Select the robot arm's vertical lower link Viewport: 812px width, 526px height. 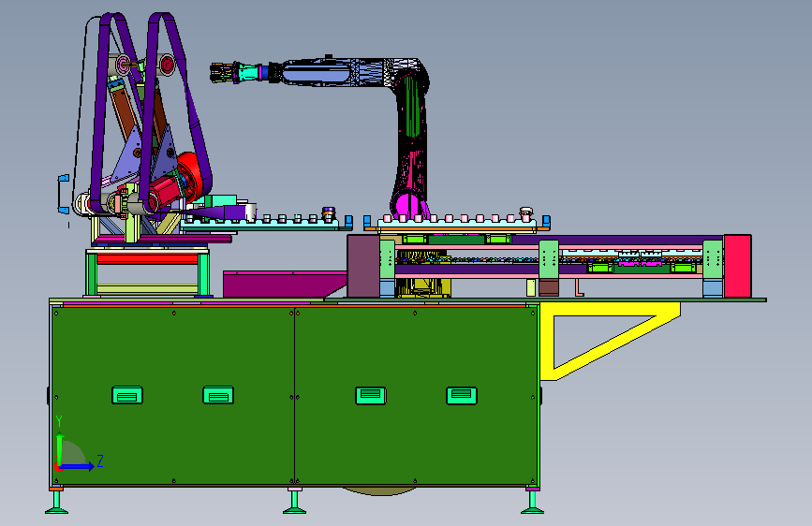coord(413,139)
